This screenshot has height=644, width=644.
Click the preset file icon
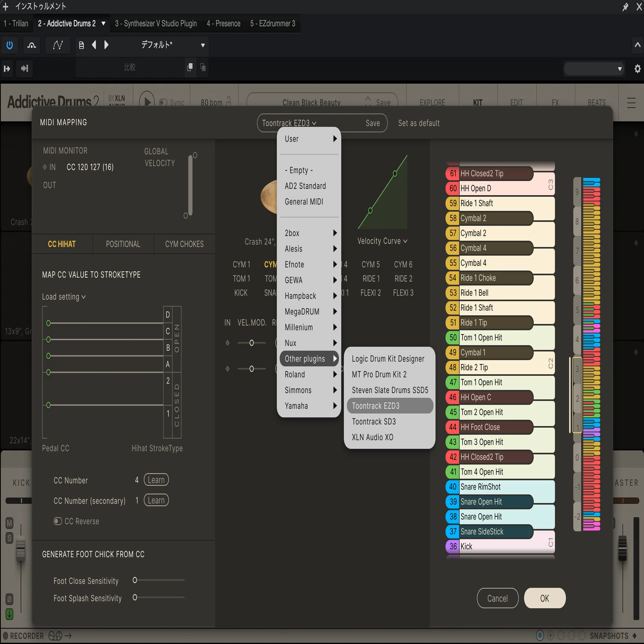coord(81,45)
